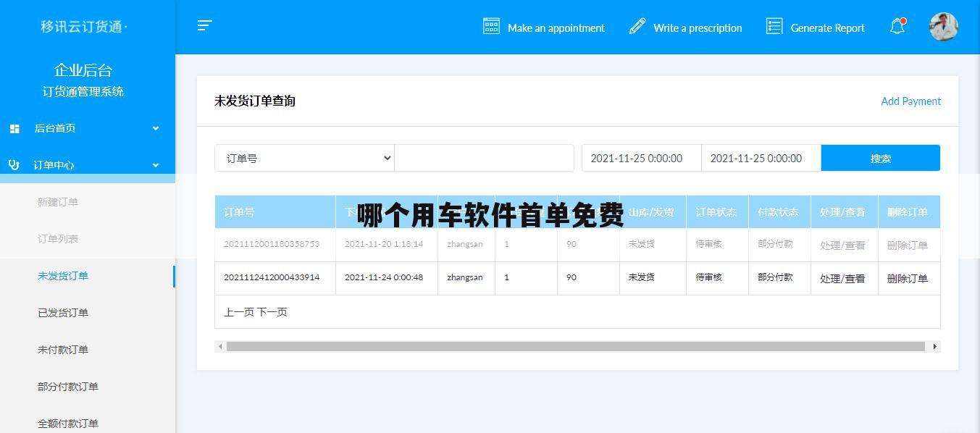This screenshot has width=980, height=433.
Task: Click the 订单中心 stethoscope icon
Action: pyautogui.click(x=14, y=164)
